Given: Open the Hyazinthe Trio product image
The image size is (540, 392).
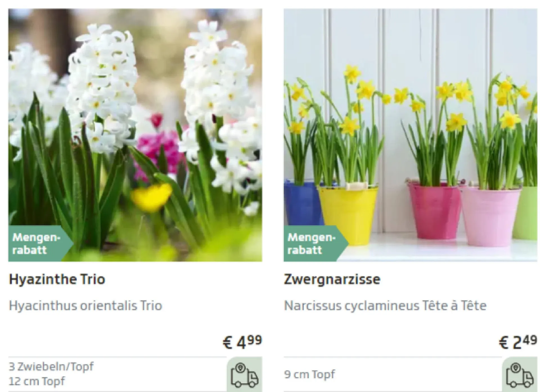Looking at the screenshot, I should point(135,135).
